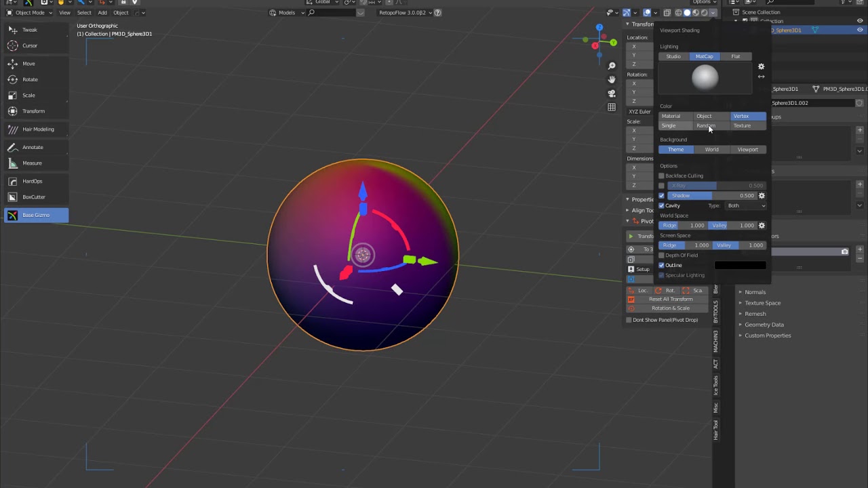Select the Cursor tool
This screenshot has width=868, height=488.
click(x=36, y=45)
